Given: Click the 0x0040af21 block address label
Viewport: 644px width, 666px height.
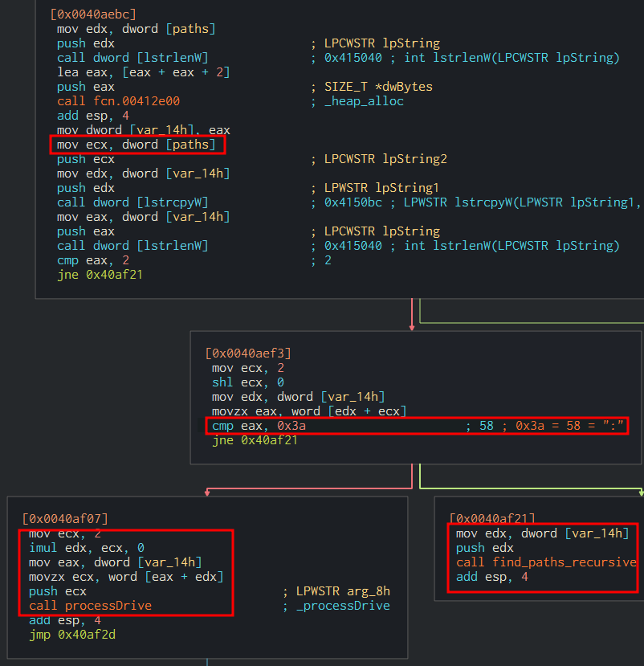Looking at the screenshot, I should [492, 519].
